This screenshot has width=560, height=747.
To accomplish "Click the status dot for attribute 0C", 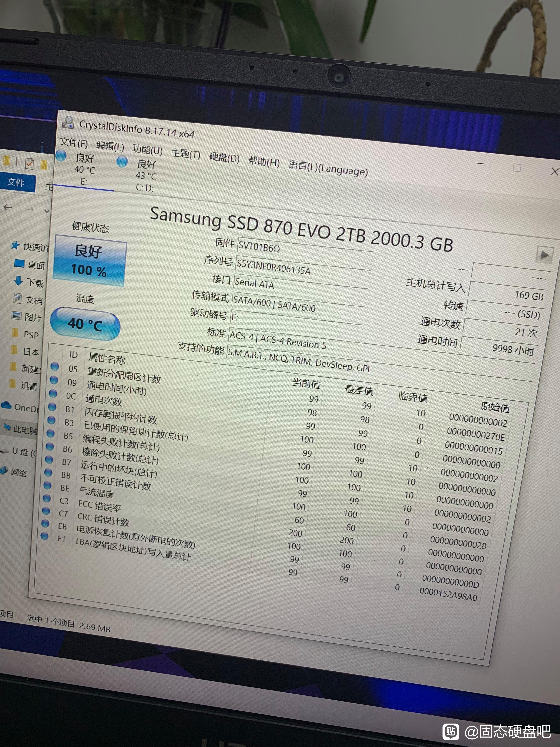I will tap(53, 394).
